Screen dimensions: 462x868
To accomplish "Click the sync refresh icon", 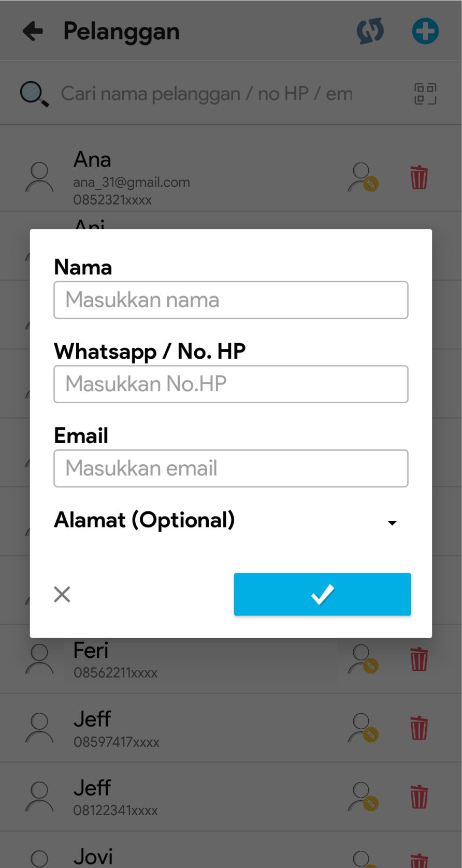I will coord(370,31).
